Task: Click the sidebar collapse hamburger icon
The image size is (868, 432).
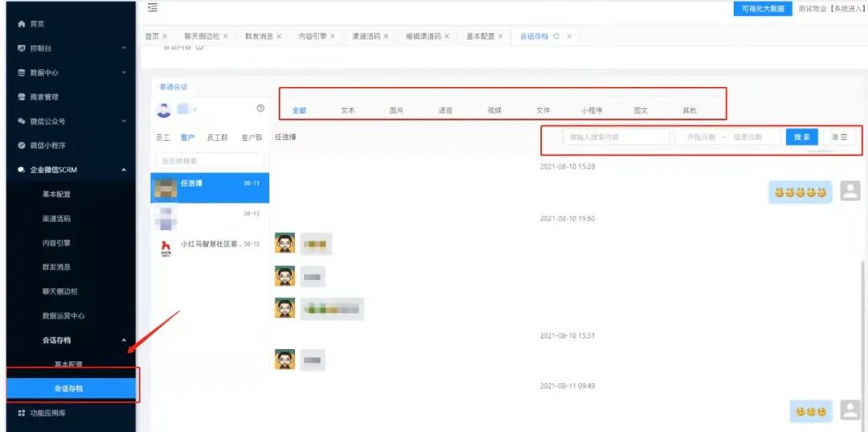Action: 153,7
